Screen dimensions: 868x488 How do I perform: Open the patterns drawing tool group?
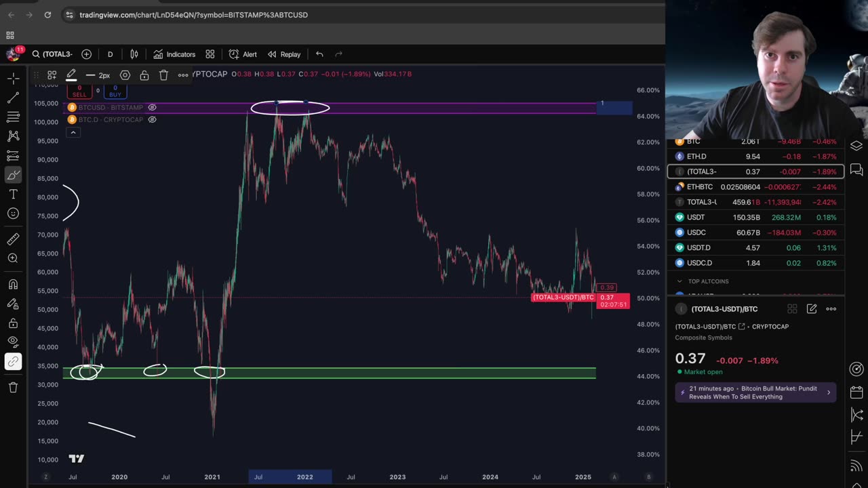point(13,136)
